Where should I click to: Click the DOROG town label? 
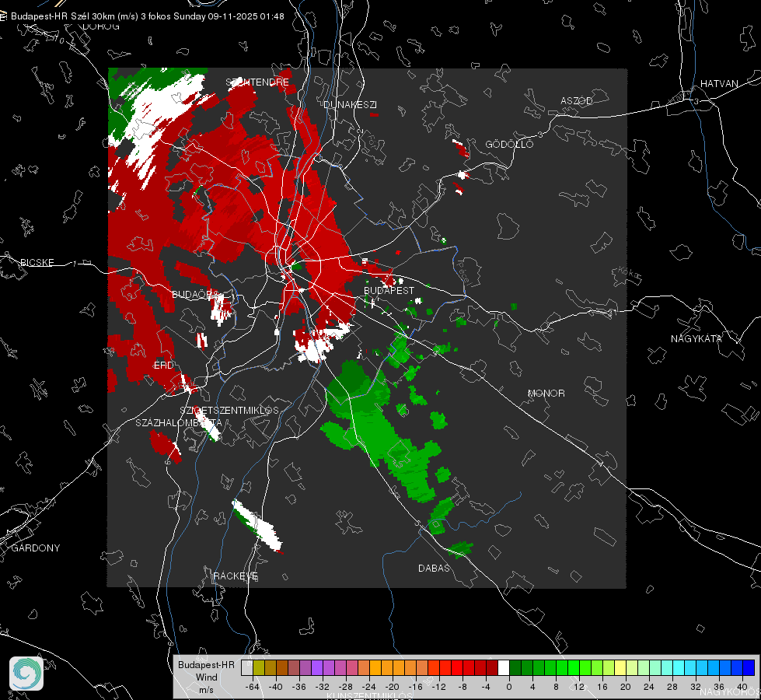[x=101, y=26]
